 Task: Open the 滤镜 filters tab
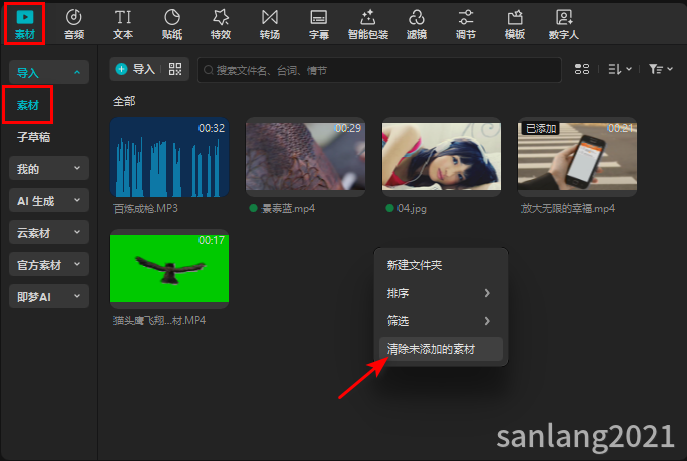click(x=417, y=25)
